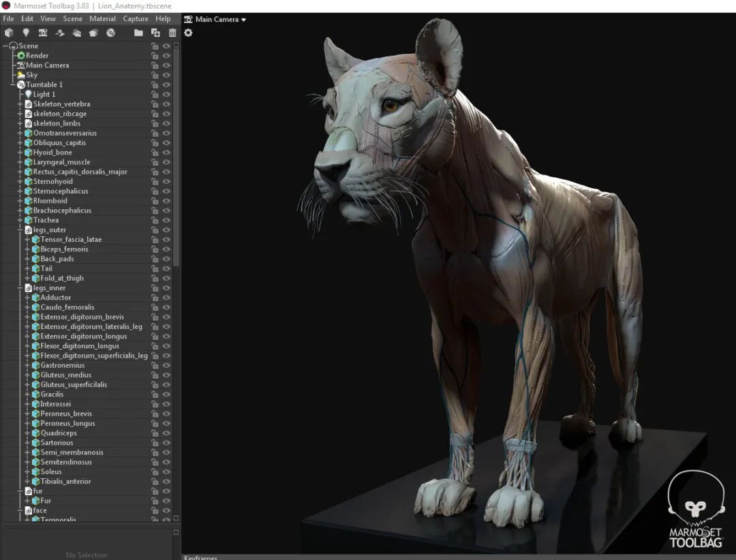Expand the Biceps_femoris node
Image resolution: width=736 pixels, height=560 pixels.
(27, 249)
